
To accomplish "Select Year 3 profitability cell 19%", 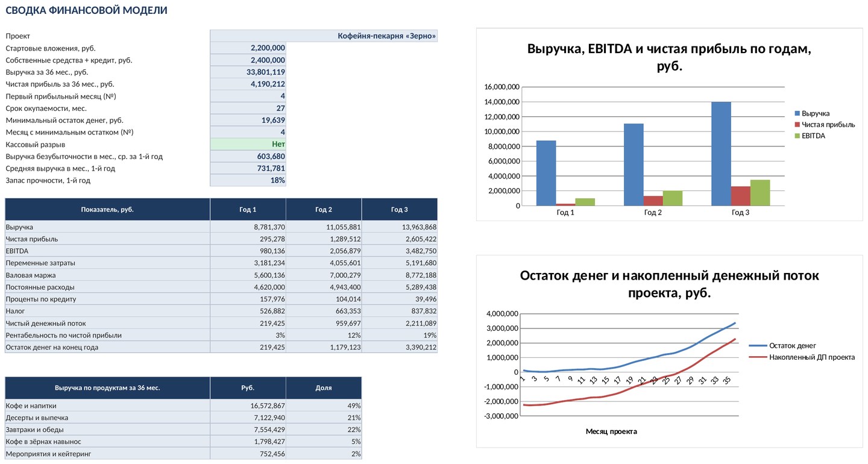I will coord(400,336).
